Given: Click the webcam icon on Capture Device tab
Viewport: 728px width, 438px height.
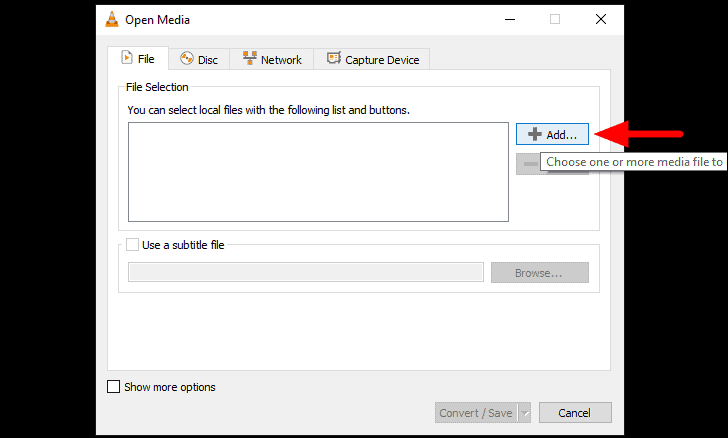Looking at the screenshot, I should [x=334, y=59].
